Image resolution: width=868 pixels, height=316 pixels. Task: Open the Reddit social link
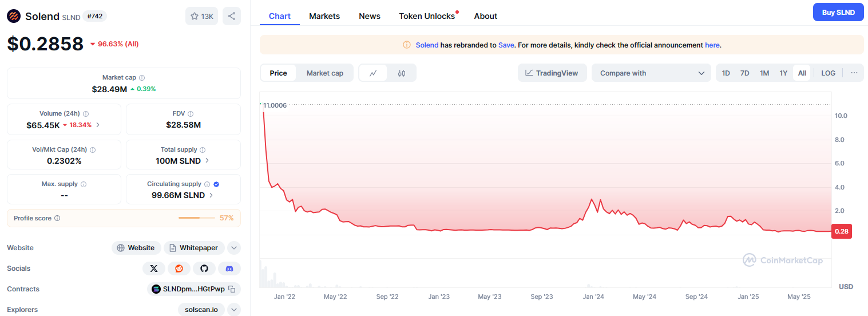tap(179, 268)
